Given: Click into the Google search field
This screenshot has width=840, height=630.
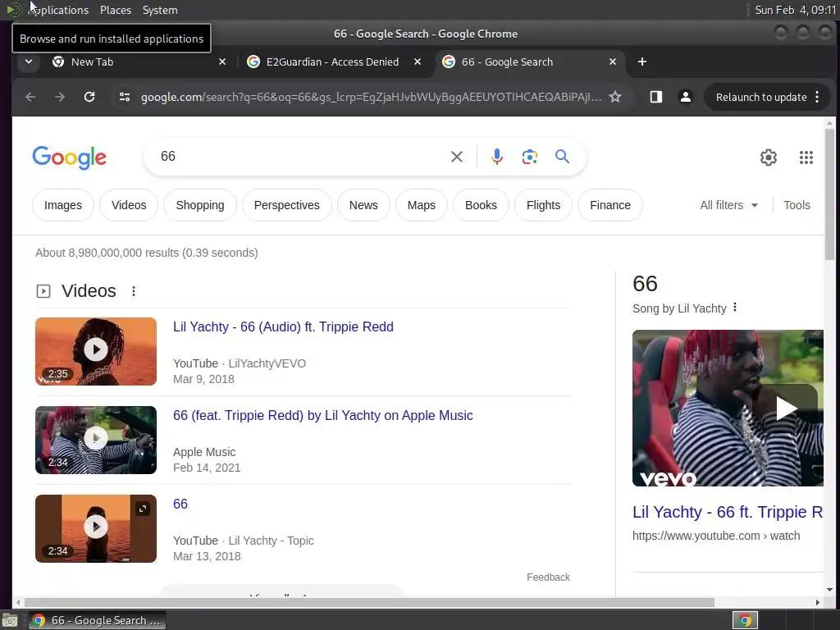Looking at the screenshot, I should click(x=300, y=157).
